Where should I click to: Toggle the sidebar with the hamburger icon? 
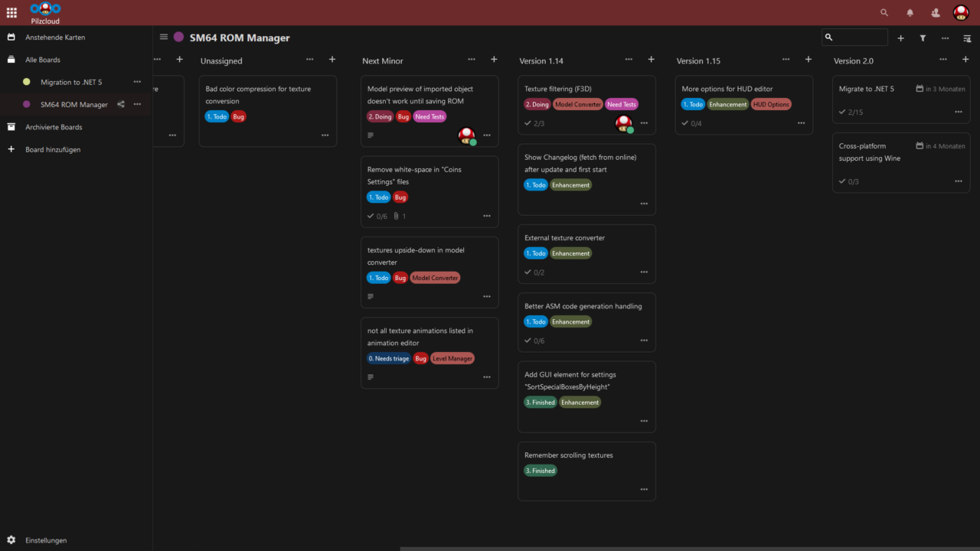point(164,37)
